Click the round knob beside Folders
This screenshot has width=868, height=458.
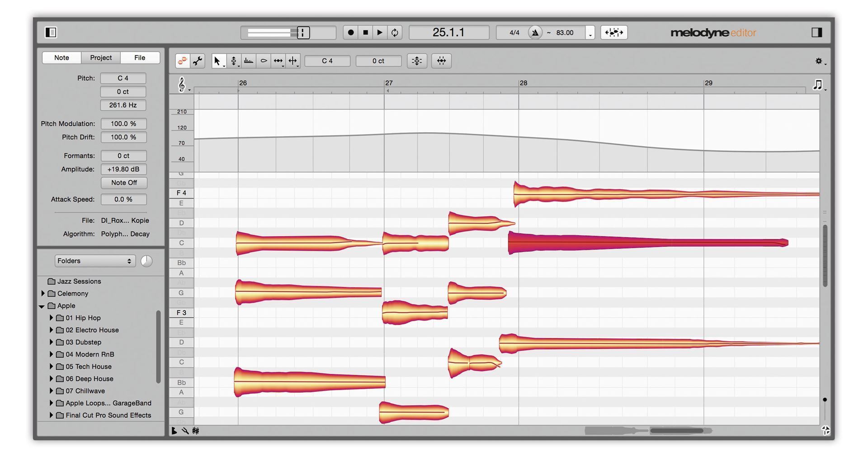pyautogui.click(x=146, y=261)
